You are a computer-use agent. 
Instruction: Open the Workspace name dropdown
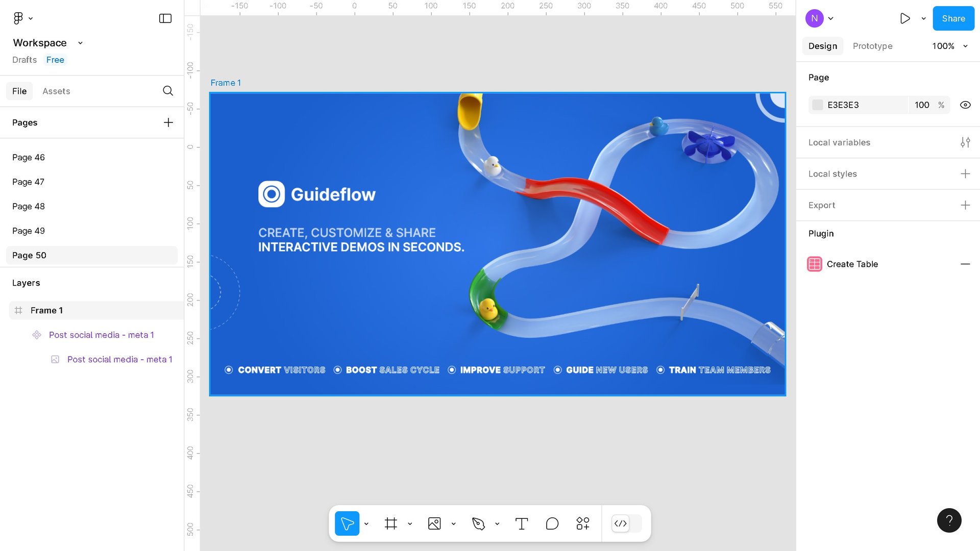pos(80,43)
